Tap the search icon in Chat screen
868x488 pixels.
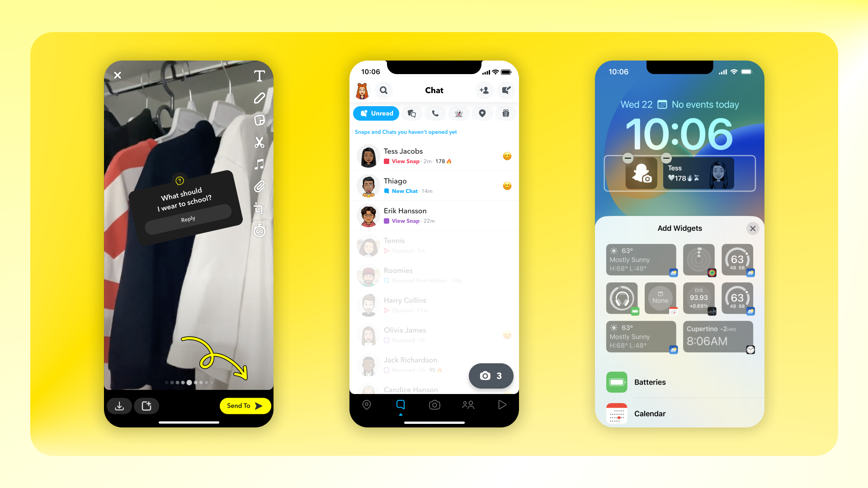385,90
